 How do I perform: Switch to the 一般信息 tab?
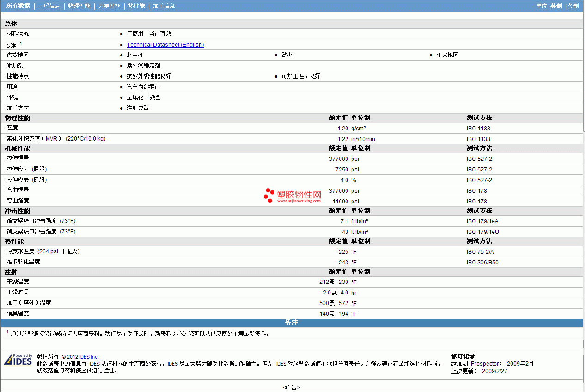[49, 6]
